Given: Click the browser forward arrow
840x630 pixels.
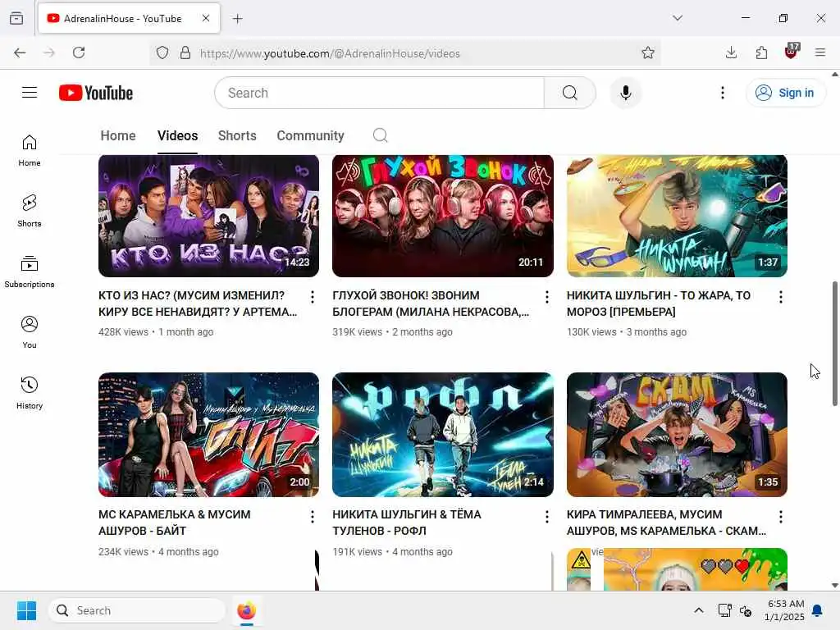Looking at the screenshot, I should coord(49,52).
